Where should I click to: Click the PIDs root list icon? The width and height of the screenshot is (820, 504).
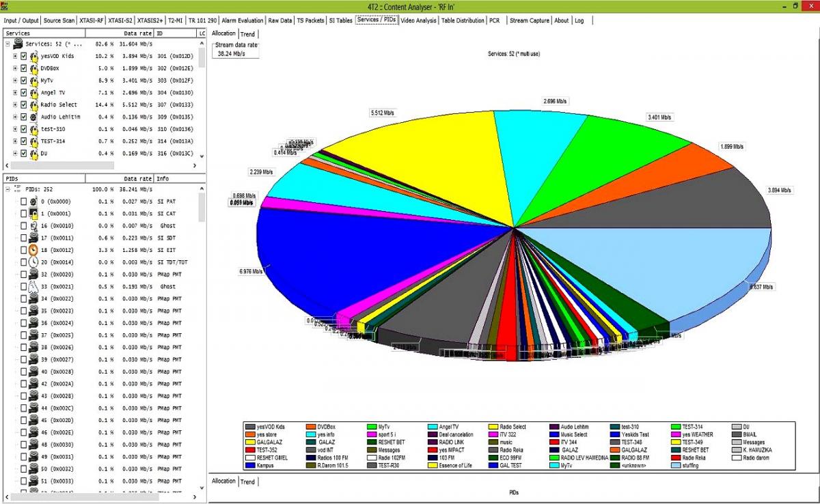coord(18,189)
